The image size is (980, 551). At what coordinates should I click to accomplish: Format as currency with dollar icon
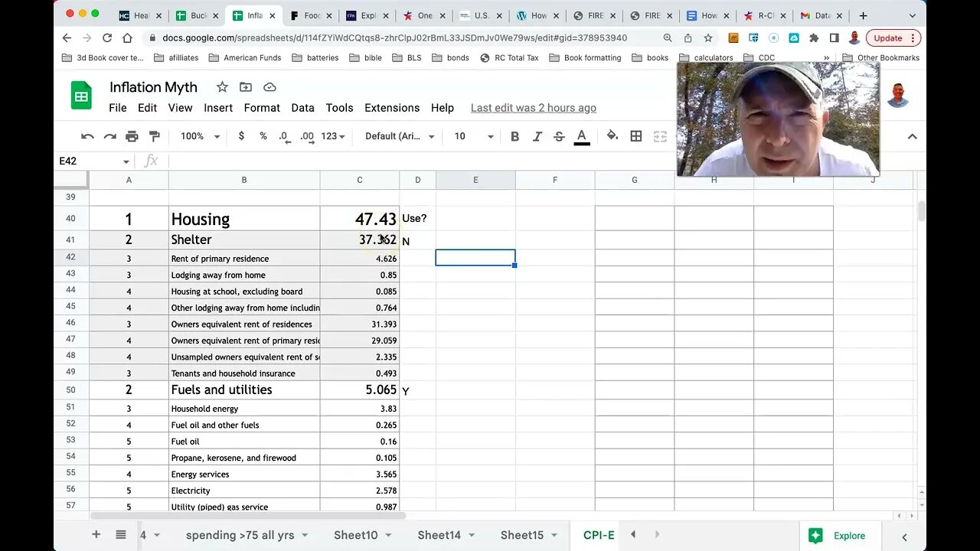coord(241,136)
